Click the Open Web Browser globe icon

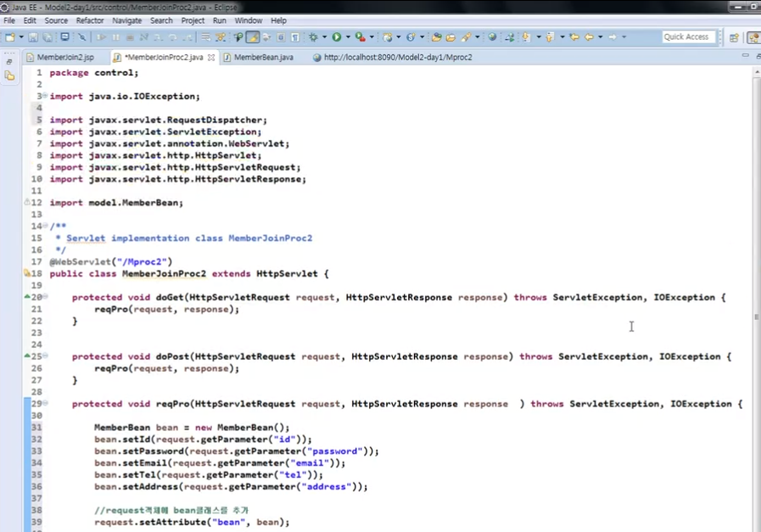point(493,36)
